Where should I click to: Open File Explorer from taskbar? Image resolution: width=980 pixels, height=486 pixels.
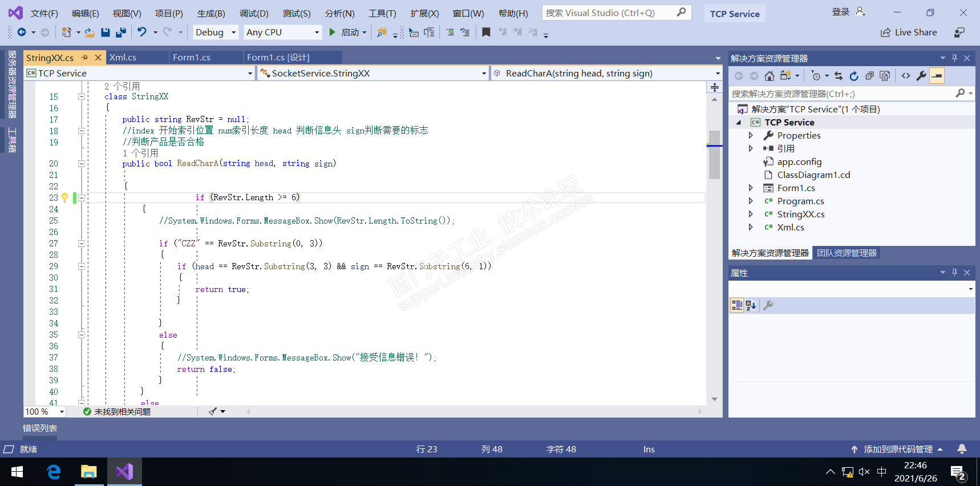pos(89,472)
